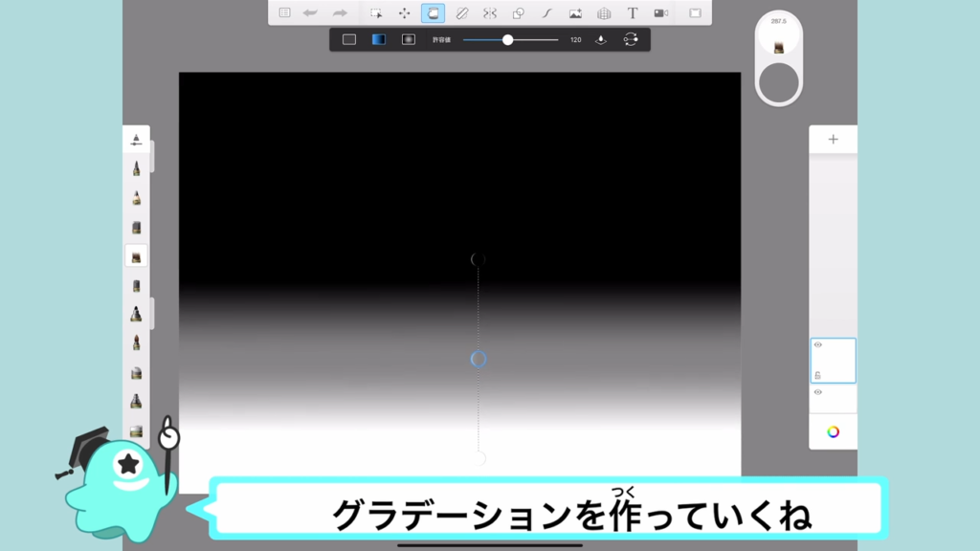Choose the Transform move tool
The width and height of the screenshot is (980, 551).
pos(404,13)
